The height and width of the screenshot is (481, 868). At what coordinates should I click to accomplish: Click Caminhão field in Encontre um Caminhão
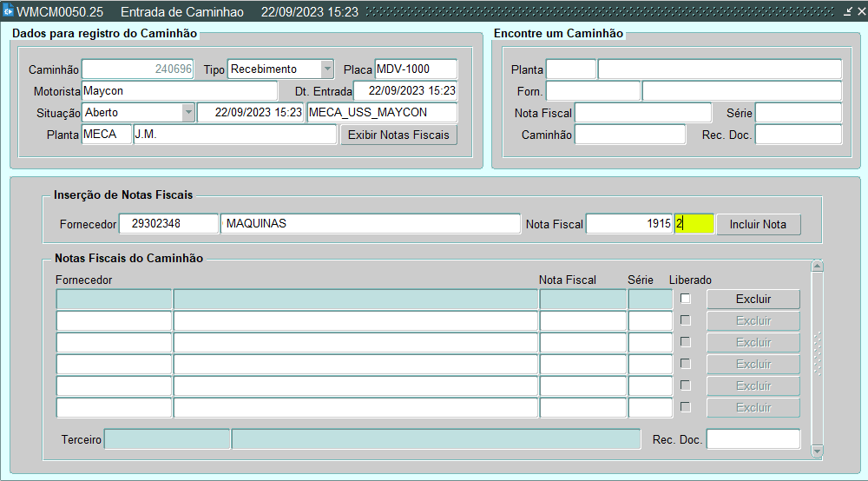[x=630, y=135]
